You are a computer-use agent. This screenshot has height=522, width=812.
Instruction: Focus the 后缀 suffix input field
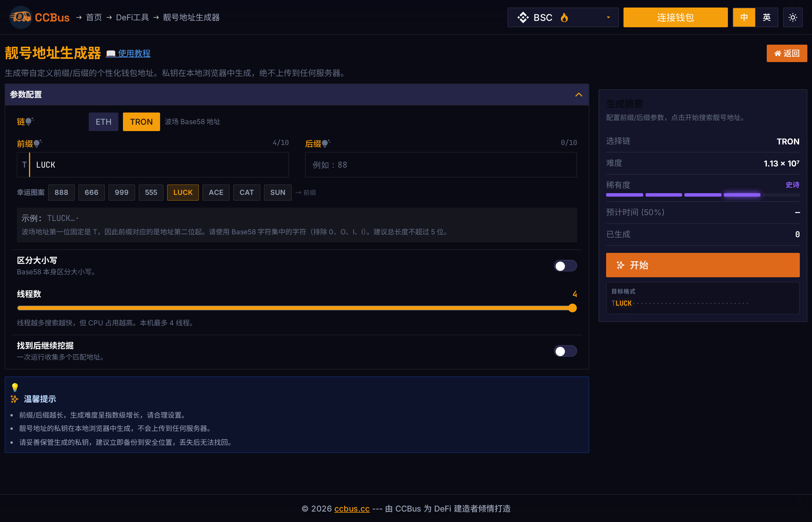click(x=441, y=165)
